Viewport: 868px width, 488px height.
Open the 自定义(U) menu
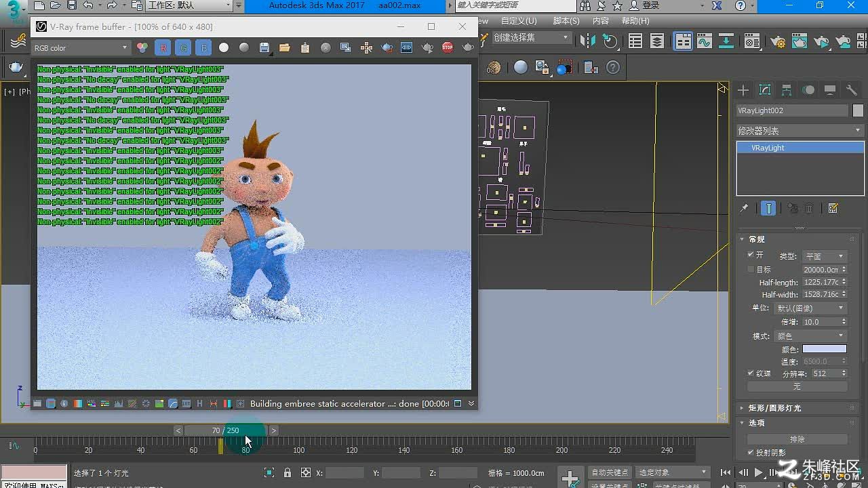[519, 21]
